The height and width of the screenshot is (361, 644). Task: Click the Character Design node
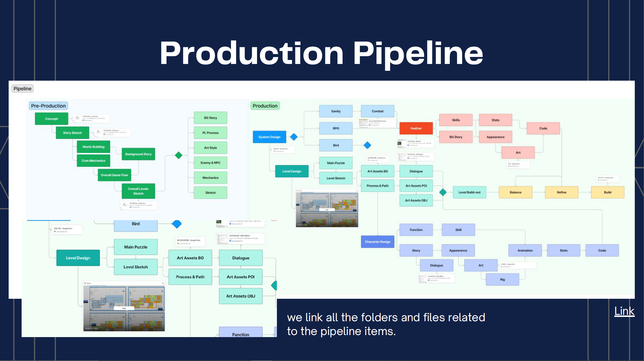(x=377, y=242)
